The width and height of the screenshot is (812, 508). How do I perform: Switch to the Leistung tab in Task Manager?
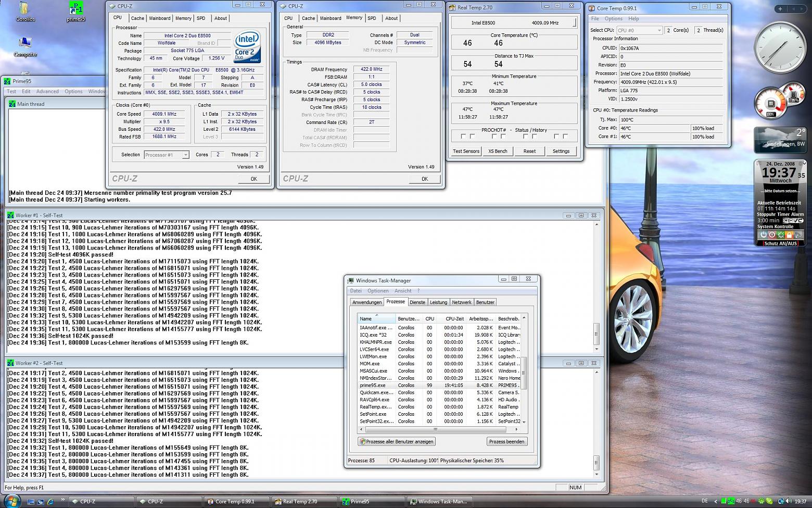[x=438, y=302]
